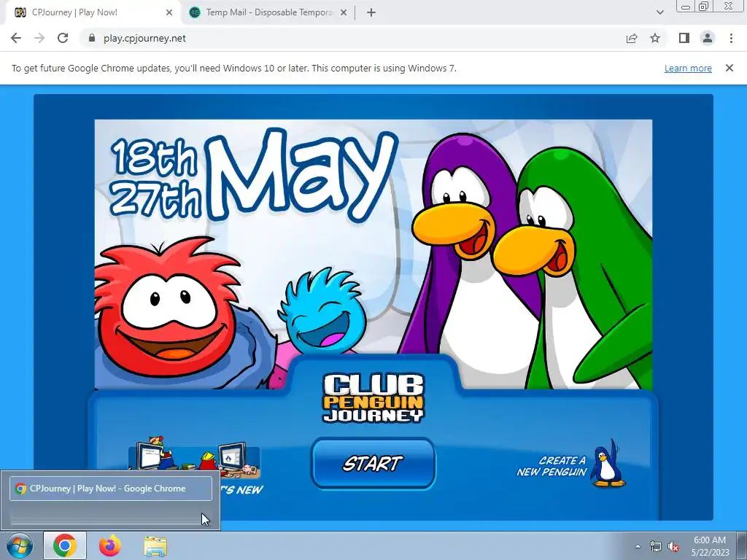Go back with the browser back arrow
Image resolution: width=747 pixels, height=560 pixels.
point(16,38)
